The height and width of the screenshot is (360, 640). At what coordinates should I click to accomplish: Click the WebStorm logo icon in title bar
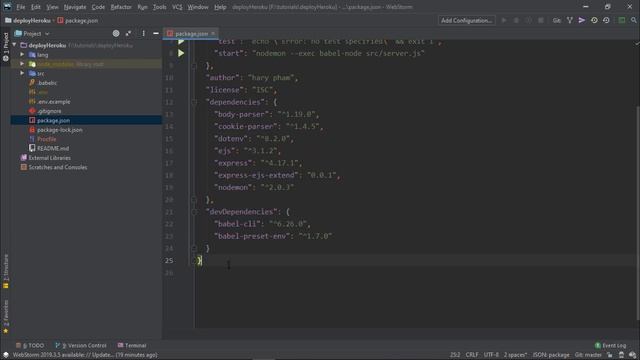(7, 7)
